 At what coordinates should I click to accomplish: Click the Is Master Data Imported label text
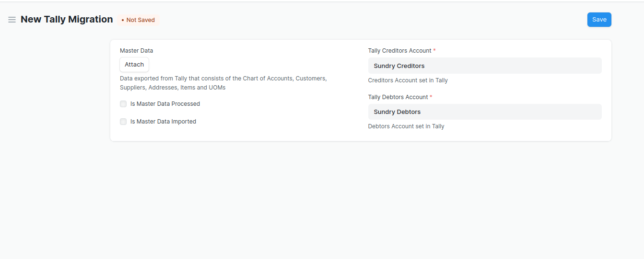[163, 122]
